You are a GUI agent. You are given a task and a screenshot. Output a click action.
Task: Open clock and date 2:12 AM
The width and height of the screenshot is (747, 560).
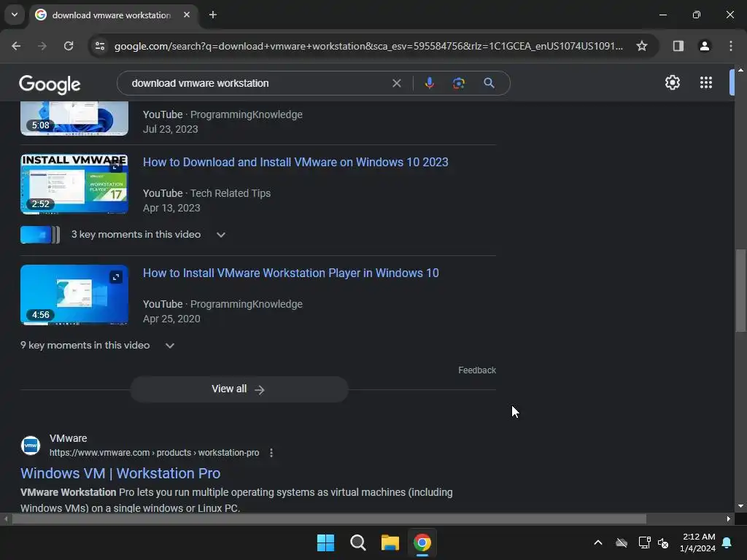click(697, 542)
